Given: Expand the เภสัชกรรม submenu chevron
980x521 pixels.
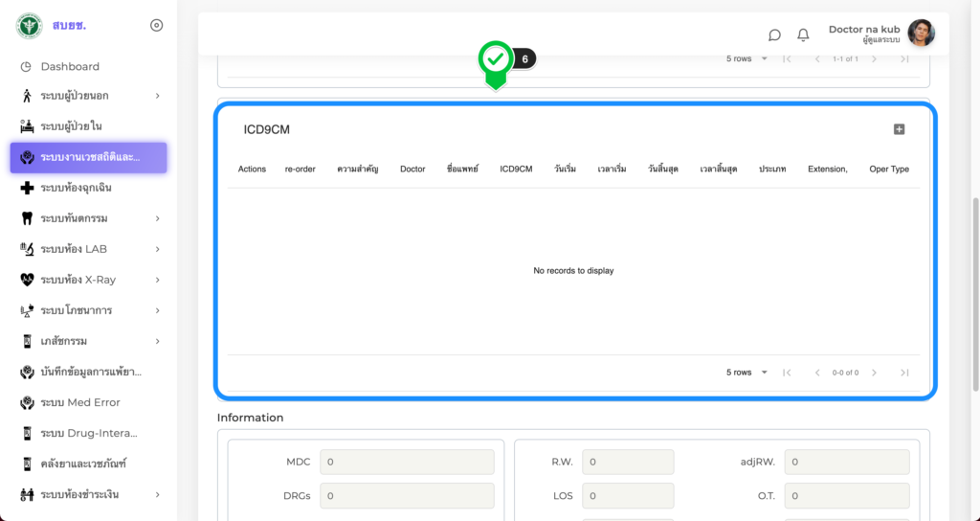Looking at the screenshot, I should click(157, 341).
